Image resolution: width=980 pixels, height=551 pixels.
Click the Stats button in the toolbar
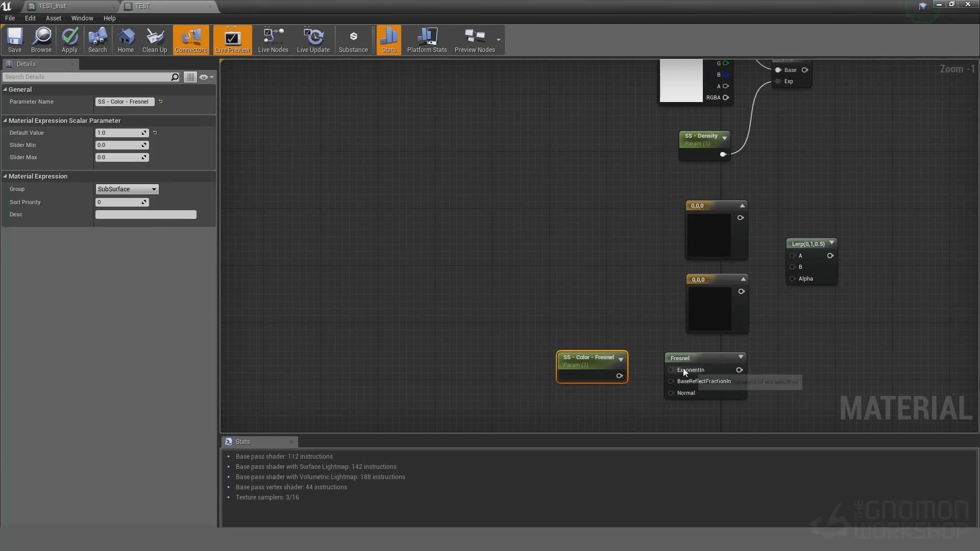point(388,40)
